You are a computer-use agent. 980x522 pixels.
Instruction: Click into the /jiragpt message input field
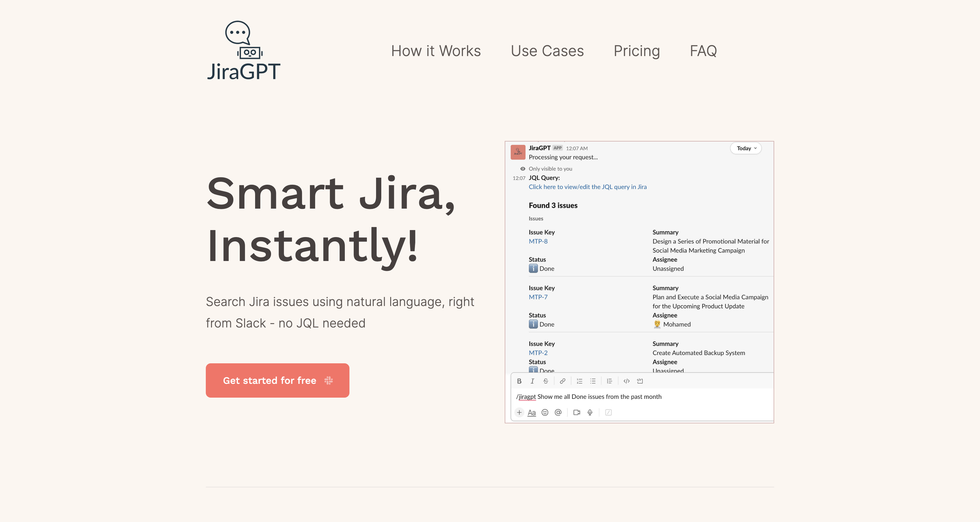[642, 397]
